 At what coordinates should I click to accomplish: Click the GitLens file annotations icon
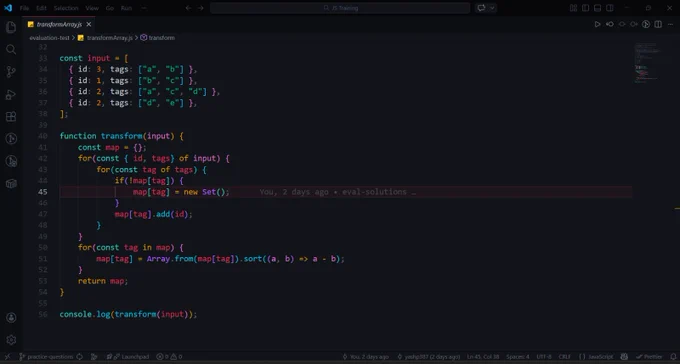pos(646,24)
